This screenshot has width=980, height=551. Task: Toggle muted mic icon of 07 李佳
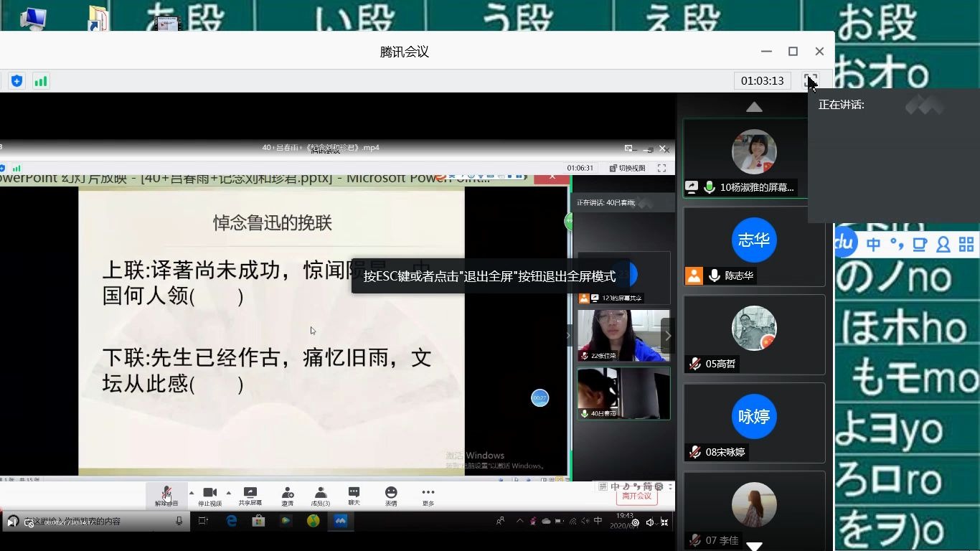pyautogui.click(x=694, y=540)
